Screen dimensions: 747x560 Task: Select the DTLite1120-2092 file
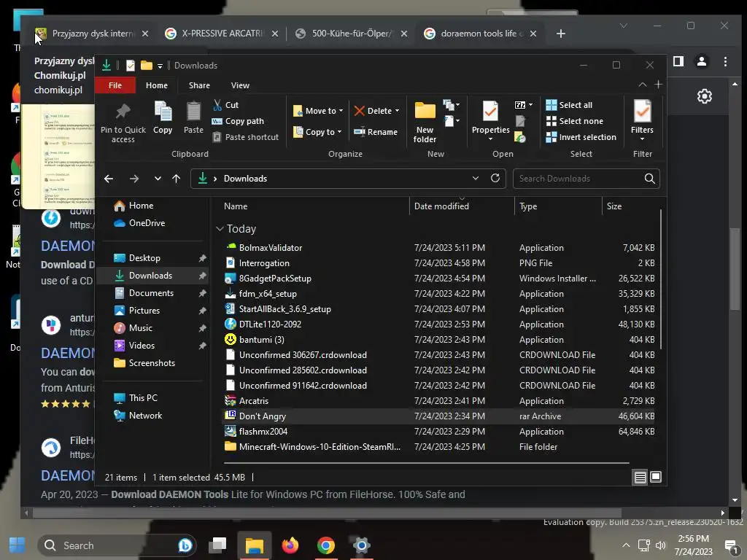click(438, 324)
